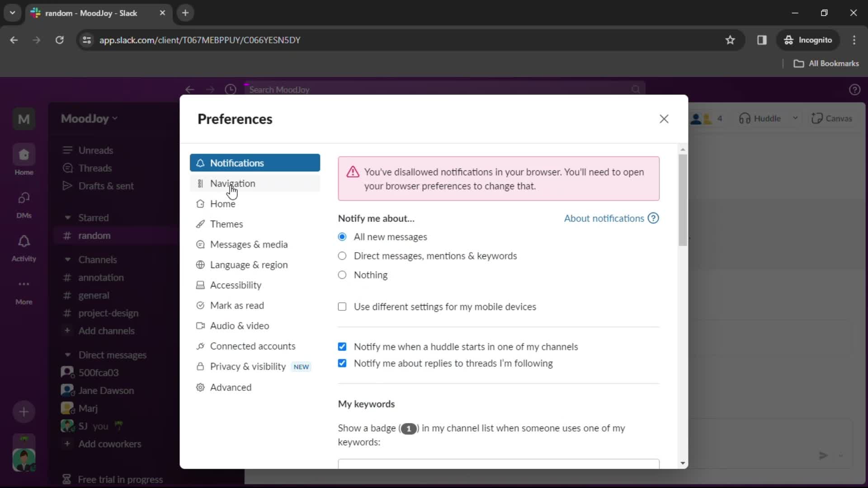The width and height of the screenshot is (868, 488).
Task: Enable different settings for mobile devices
Action: pyautogui.click(x=342, y=307)
